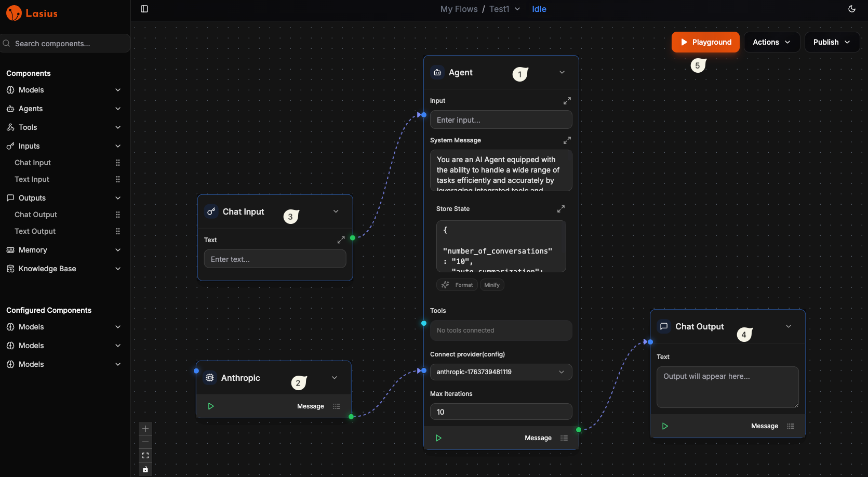The width and height of the screenshot is (868, 477).
Task: Open the Publish dropdown
Action: (832, 42)
